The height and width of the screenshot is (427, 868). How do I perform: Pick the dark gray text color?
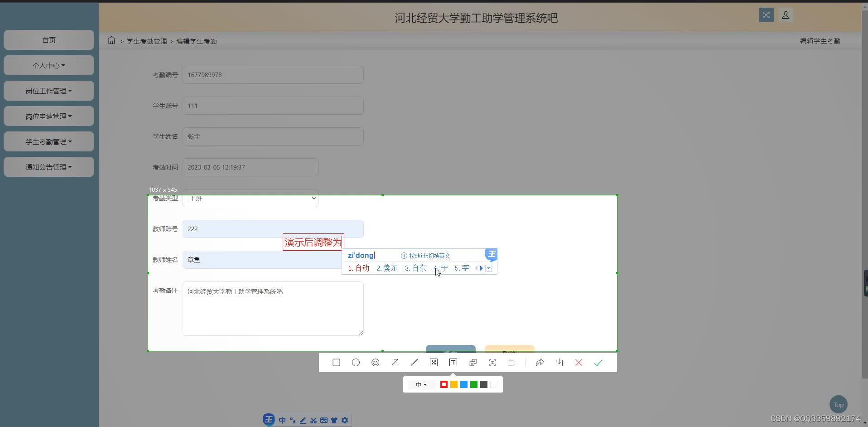pyautogui.click(x=484, y=384)
